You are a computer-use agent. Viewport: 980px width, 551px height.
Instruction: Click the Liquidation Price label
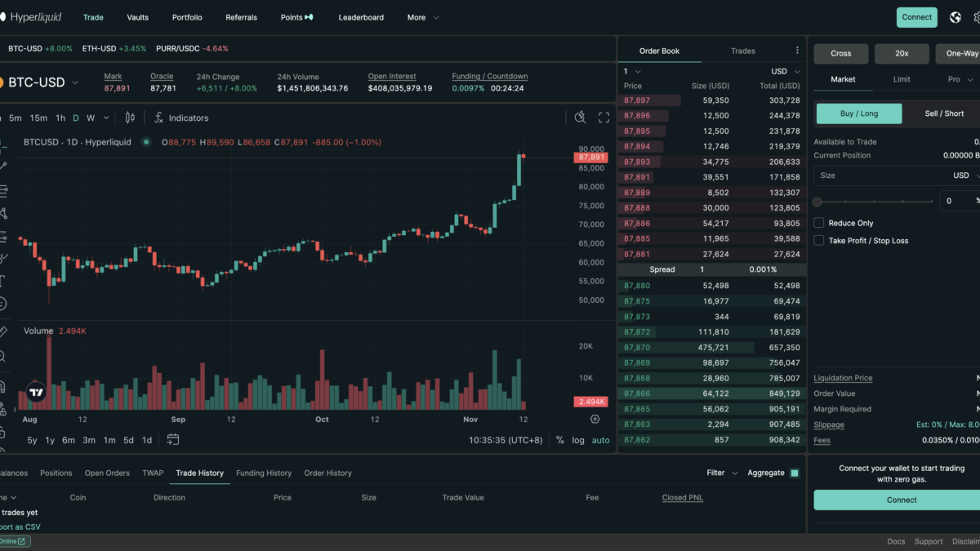[x=843, y=378]
